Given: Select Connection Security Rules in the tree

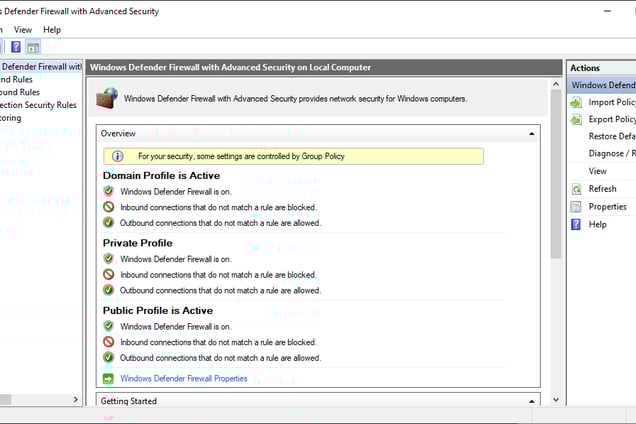Looking at the screenshot, I should pyautogui.click(x=38, y=105).
